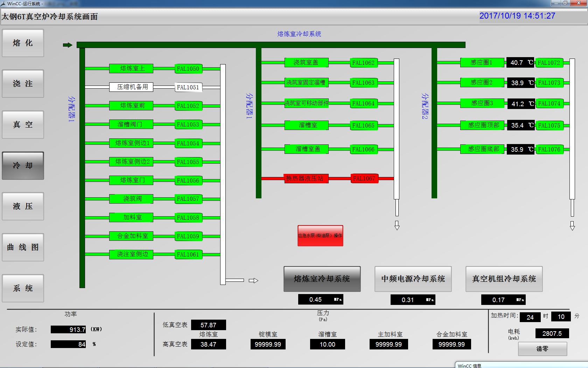Open the WinCC 信息 popup tab

(469, 366)
